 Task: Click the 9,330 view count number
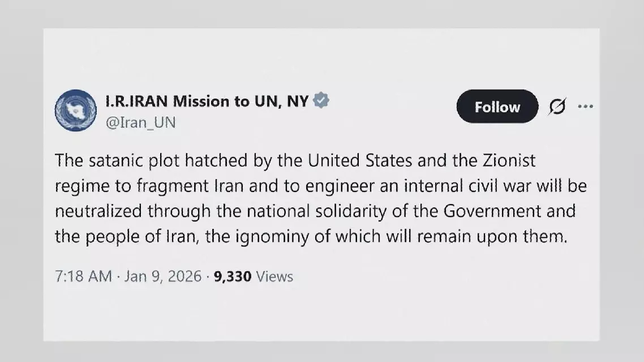[x=233, y=276]
